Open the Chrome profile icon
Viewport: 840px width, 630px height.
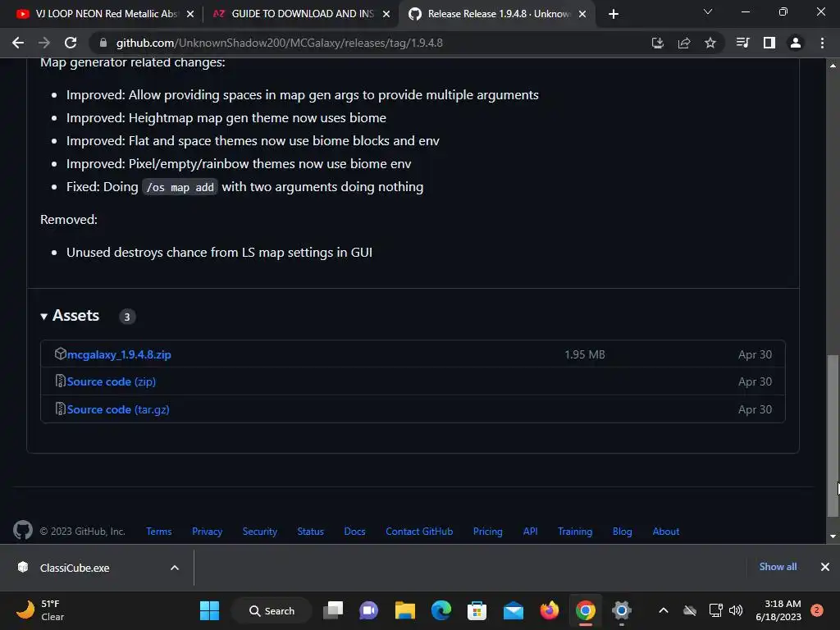point(796,43)
